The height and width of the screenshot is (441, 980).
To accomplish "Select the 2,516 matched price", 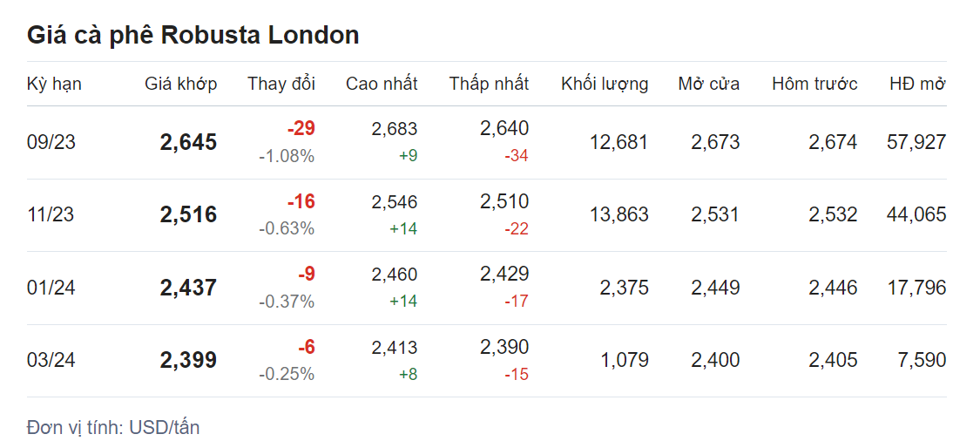I will [188, 215].
